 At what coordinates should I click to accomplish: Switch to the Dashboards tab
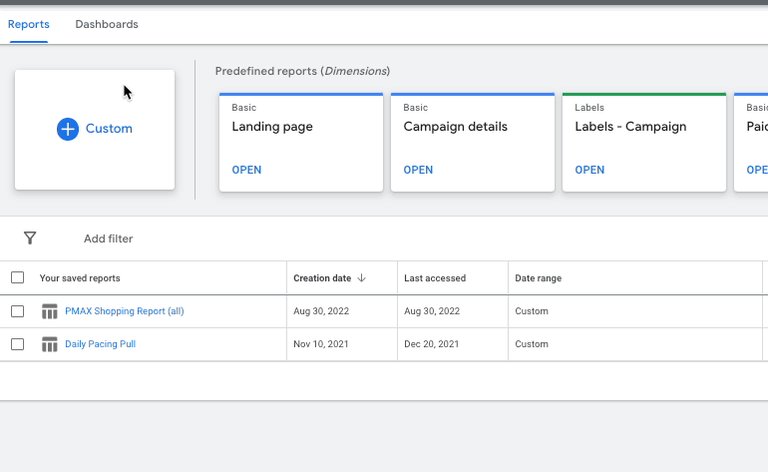[x=107, y=24]
